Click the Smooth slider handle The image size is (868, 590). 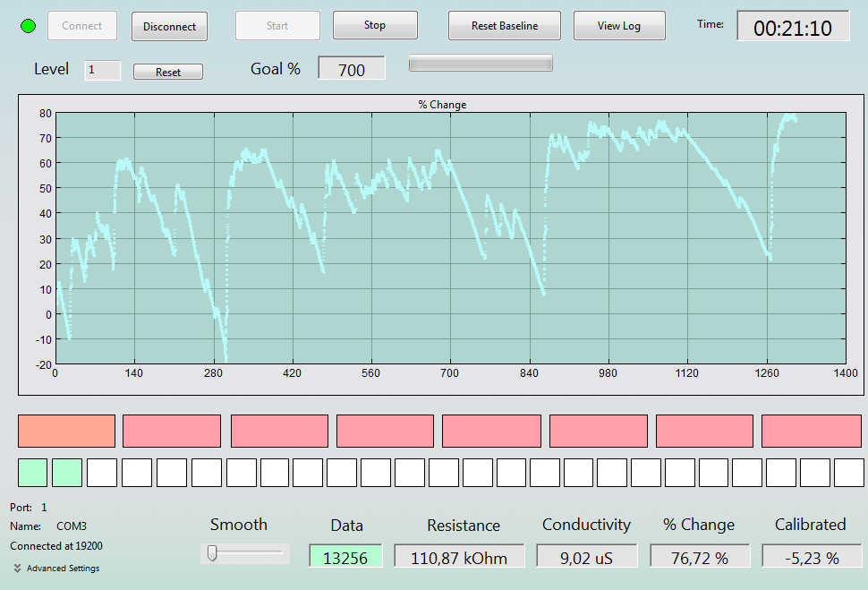(x=212, y=553)
